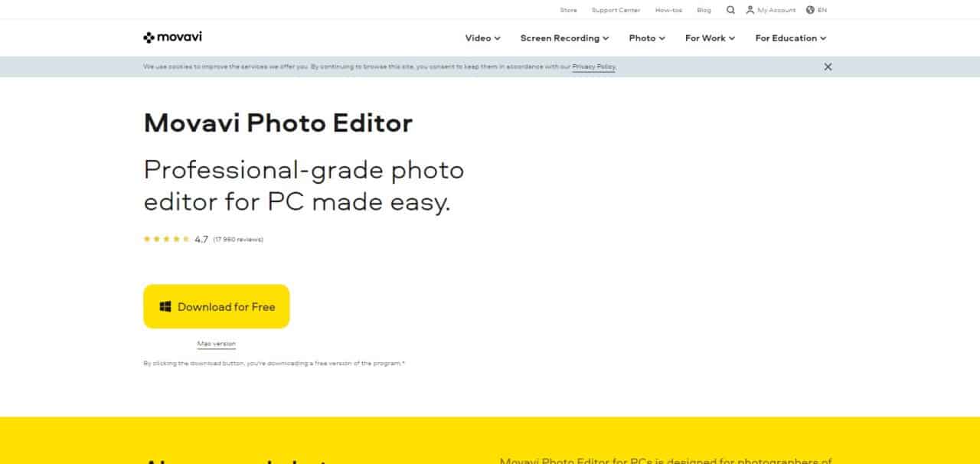980x464 pixels.
Task: Expand the For Work menu
Action: [710, 38]
